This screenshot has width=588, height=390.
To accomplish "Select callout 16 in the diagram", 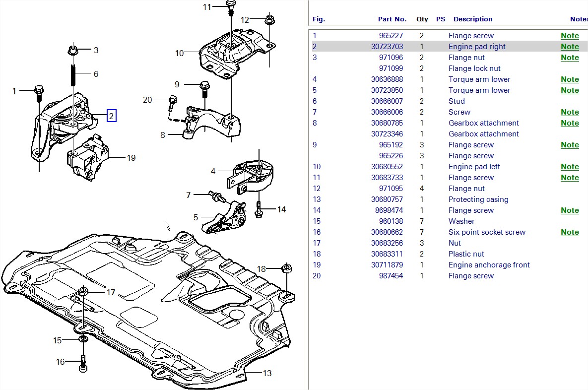I will 61,362.
